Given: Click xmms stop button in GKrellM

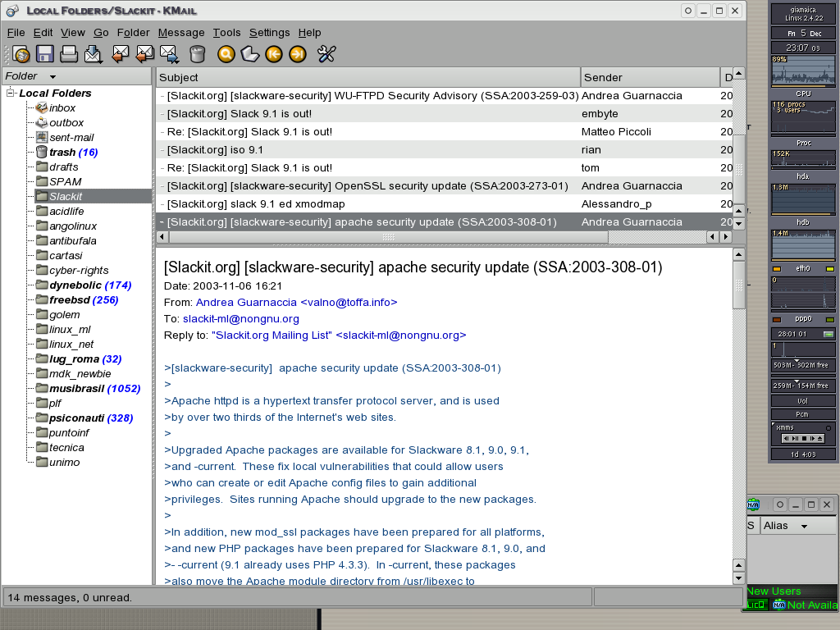Looking at the screenshot, I should coord(804,438).
